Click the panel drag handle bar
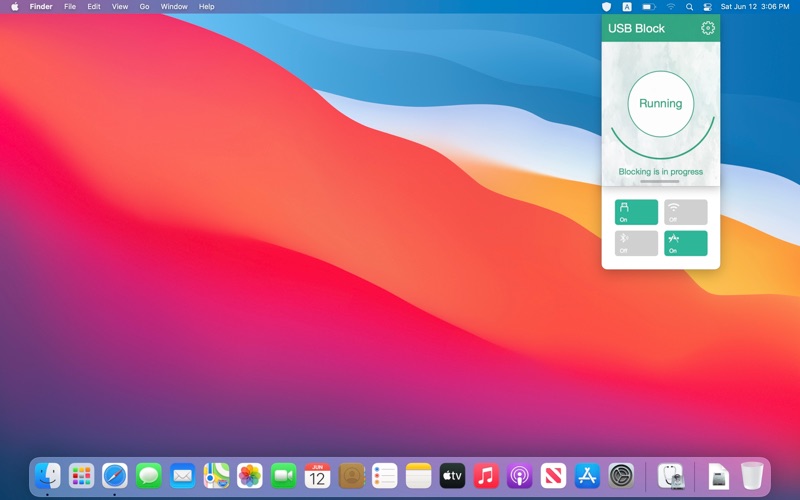 [x=660, y=182]
